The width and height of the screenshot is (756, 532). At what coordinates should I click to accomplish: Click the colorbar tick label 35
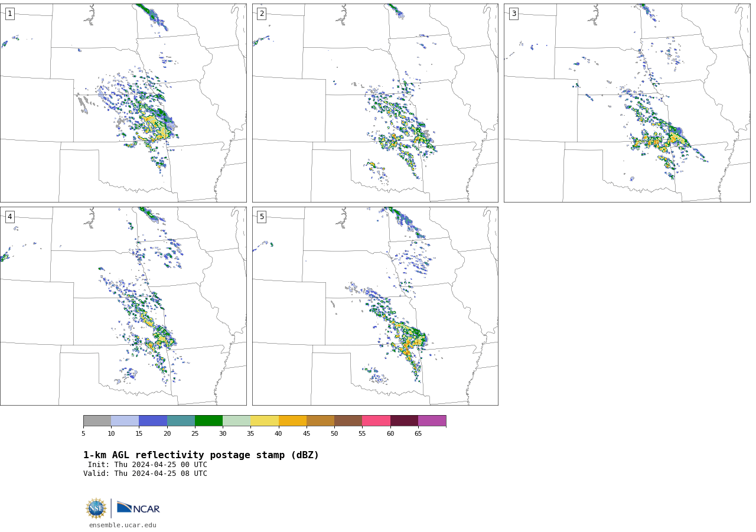pyautogui.click(x=250, y=434)
